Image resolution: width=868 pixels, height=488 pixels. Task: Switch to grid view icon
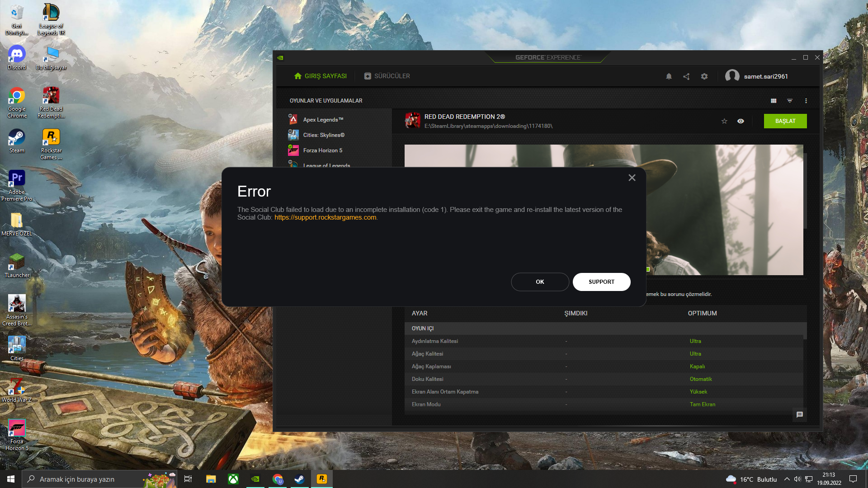pos(774,101)
